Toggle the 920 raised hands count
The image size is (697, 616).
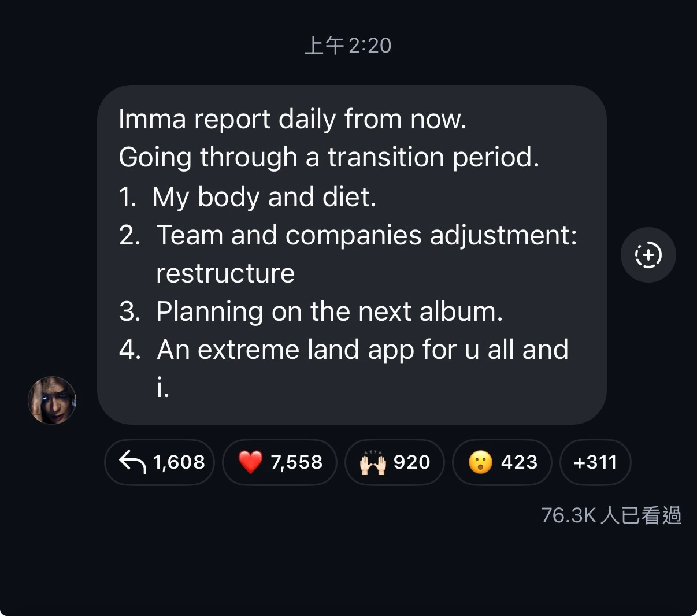(395, 462)
